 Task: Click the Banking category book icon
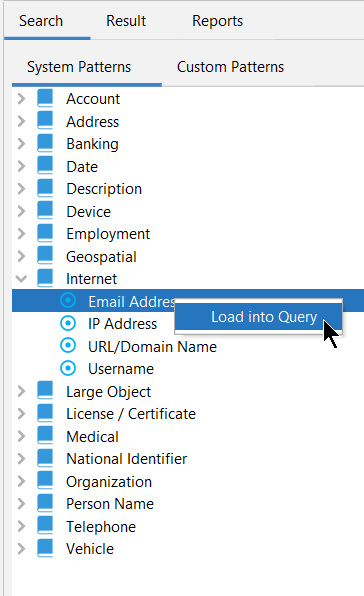(45, 143)
